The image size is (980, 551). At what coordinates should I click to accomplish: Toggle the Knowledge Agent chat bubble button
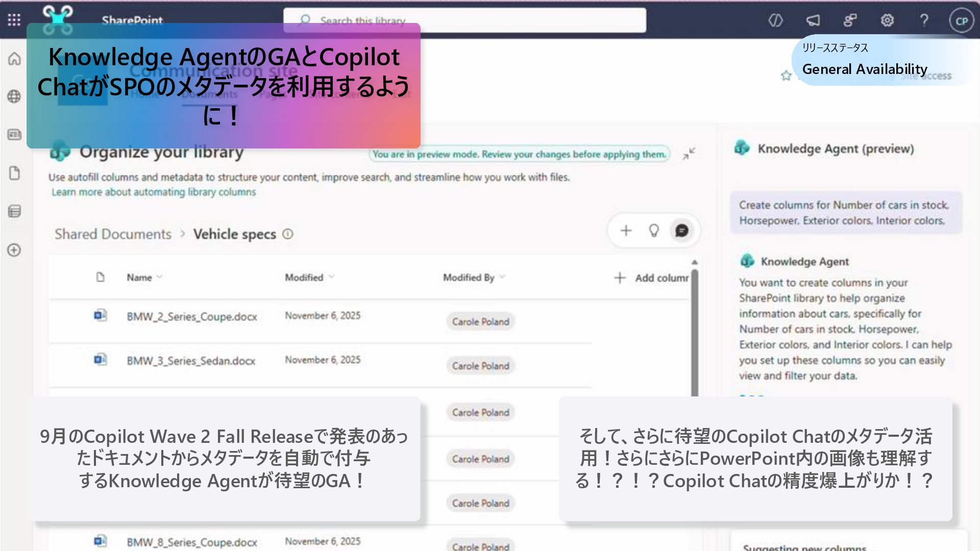point(681,231)
